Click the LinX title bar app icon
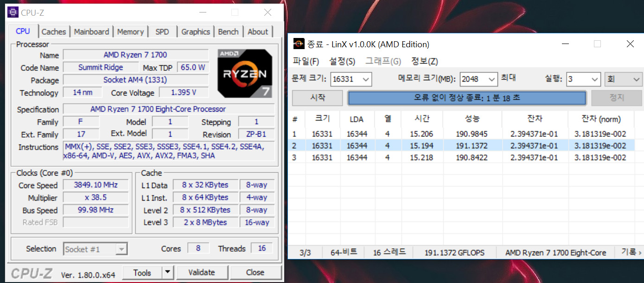 click(x=299, y=44)
